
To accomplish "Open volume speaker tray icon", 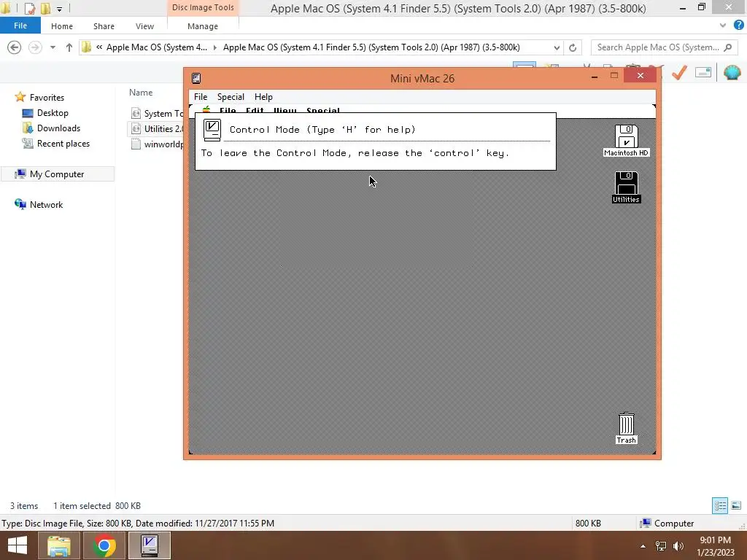I will tap(678, 546).
